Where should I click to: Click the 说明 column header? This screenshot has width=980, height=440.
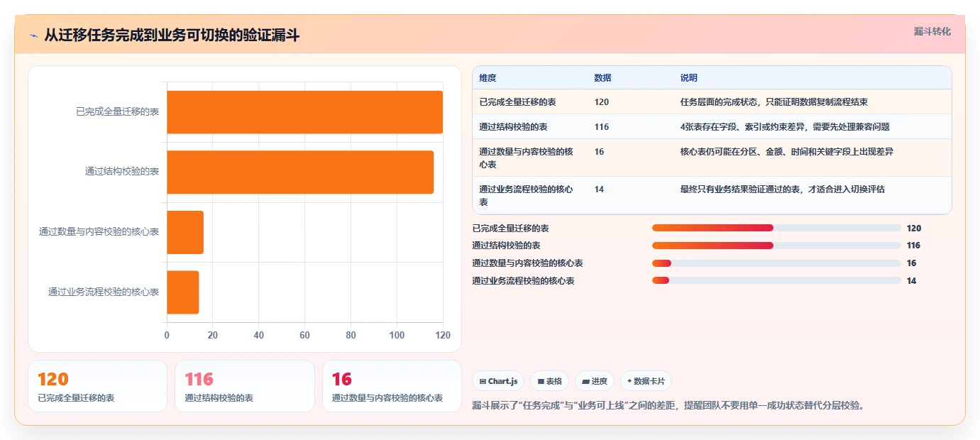click(688, 78)
